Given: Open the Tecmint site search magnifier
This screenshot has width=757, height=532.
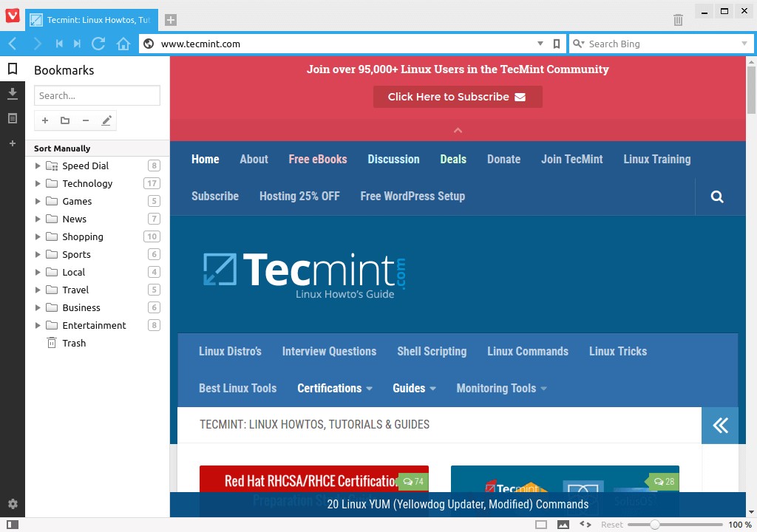Looking at the screenshot, I should [717, 197].
